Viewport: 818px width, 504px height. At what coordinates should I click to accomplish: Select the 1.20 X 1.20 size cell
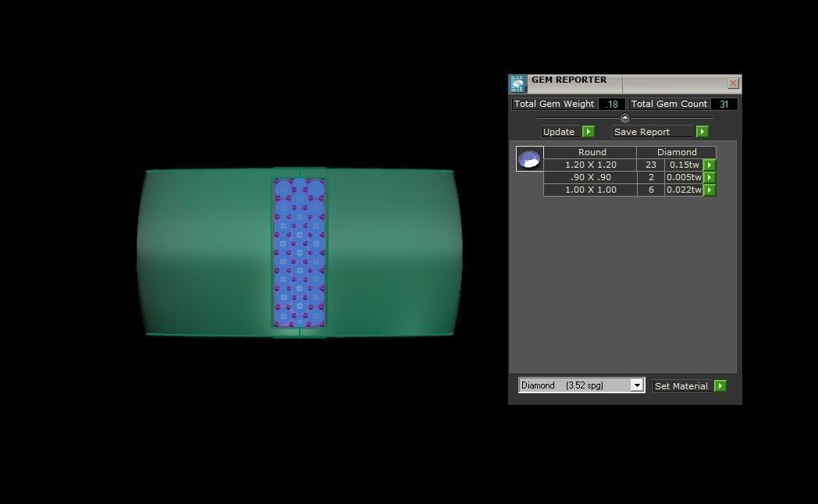pyautogui.click(x=590, y=165)
